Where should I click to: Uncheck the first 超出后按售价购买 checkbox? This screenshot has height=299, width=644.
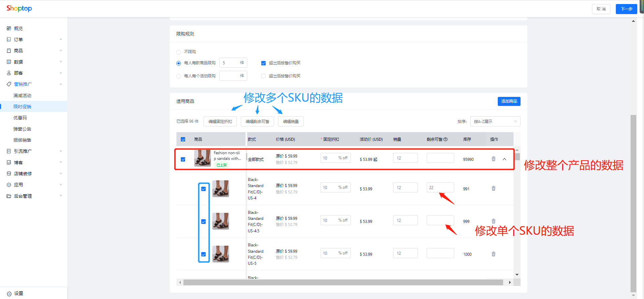point(263,63)
